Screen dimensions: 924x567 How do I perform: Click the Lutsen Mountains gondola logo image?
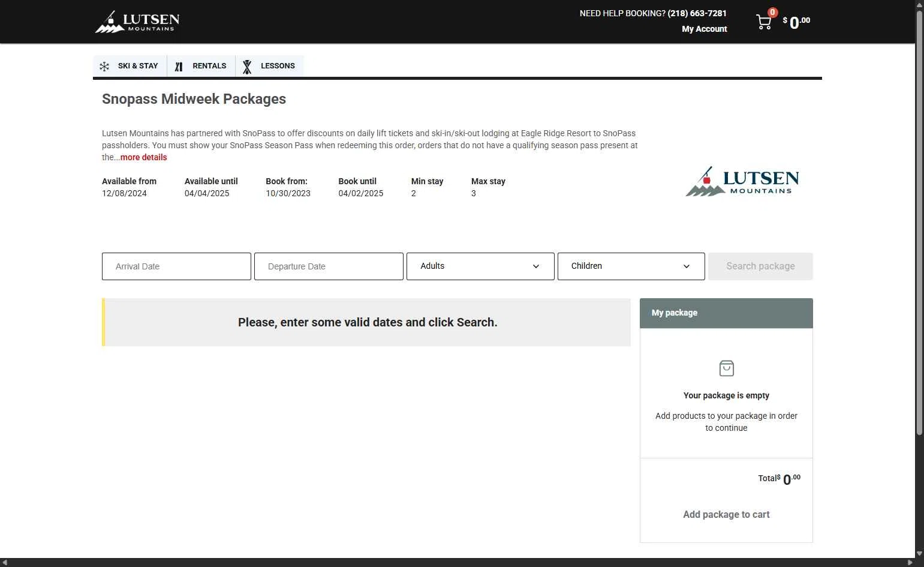[742, 181]
